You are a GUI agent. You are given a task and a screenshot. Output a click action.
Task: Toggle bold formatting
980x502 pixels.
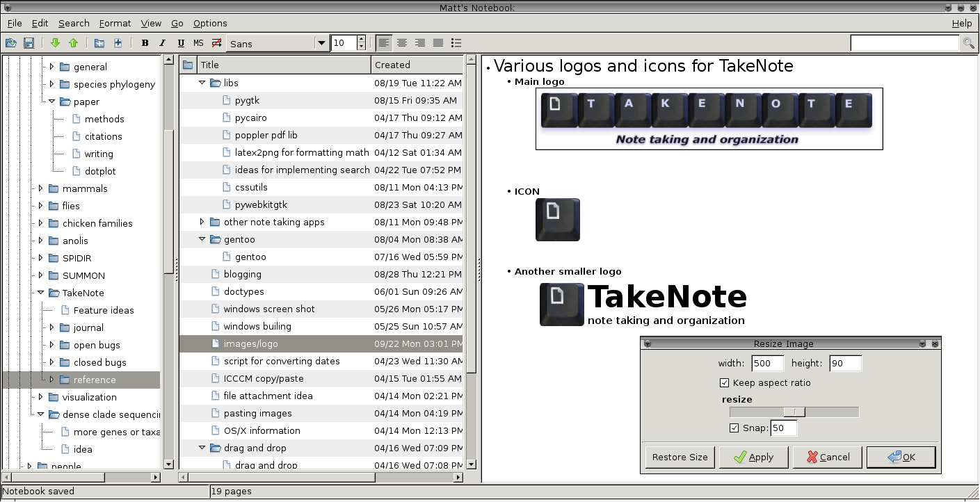(x=145, y=43)
